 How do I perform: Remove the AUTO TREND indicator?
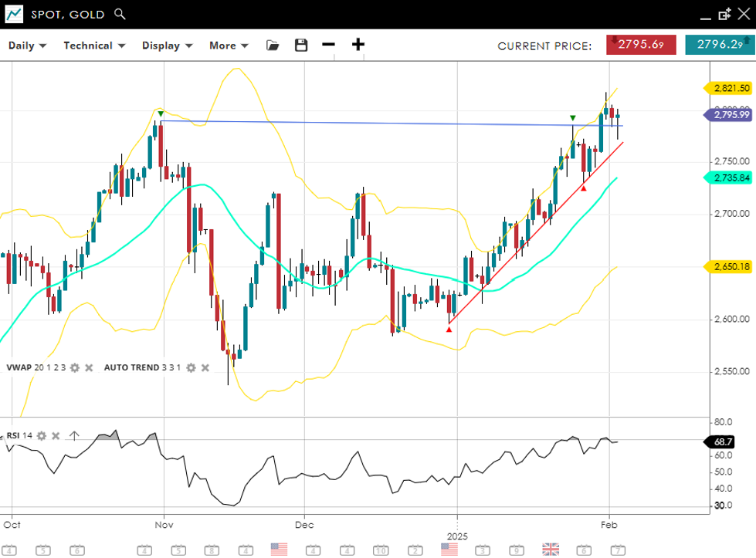tap(205, 368)
